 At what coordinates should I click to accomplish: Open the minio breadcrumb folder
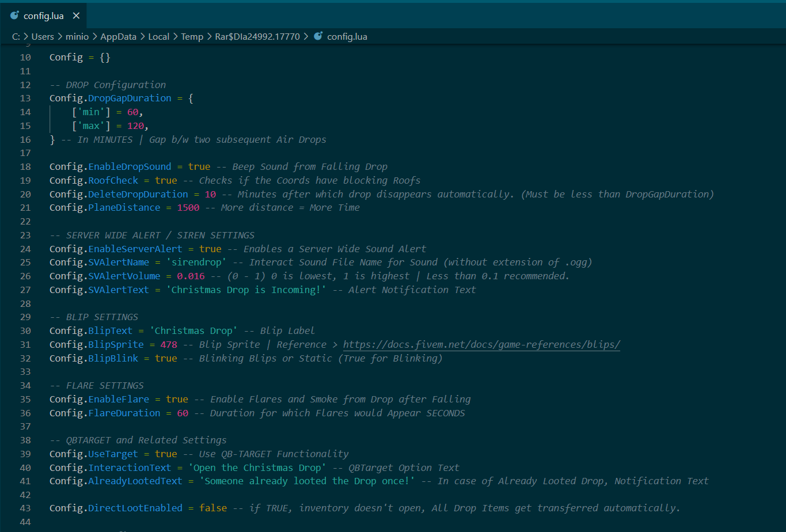[77, 36]
